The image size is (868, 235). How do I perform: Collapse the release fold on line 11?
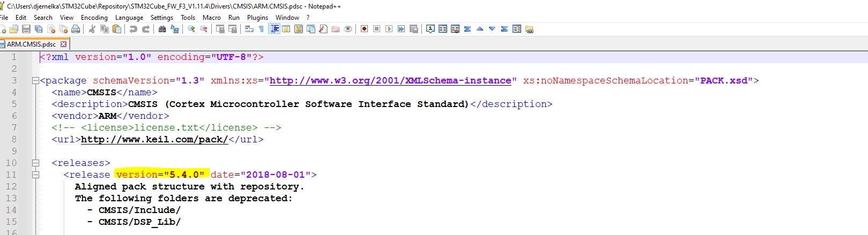click(35, 175)
